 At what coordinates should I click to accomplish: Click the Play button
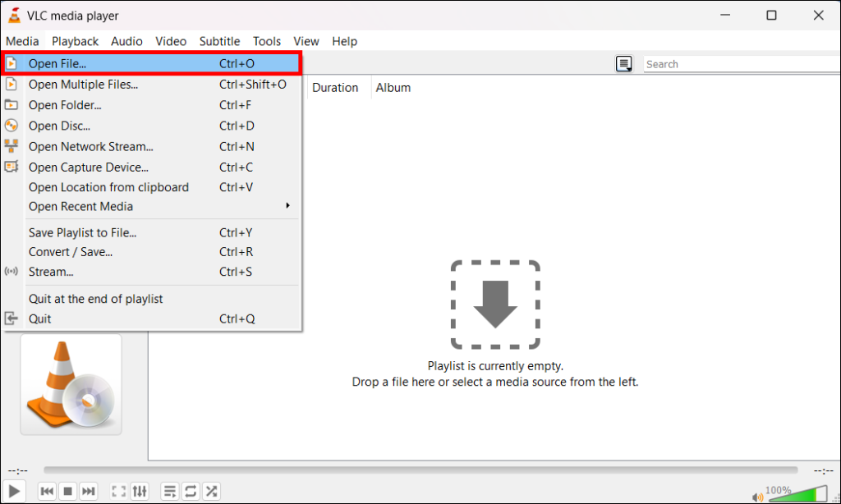coord(14,491)
